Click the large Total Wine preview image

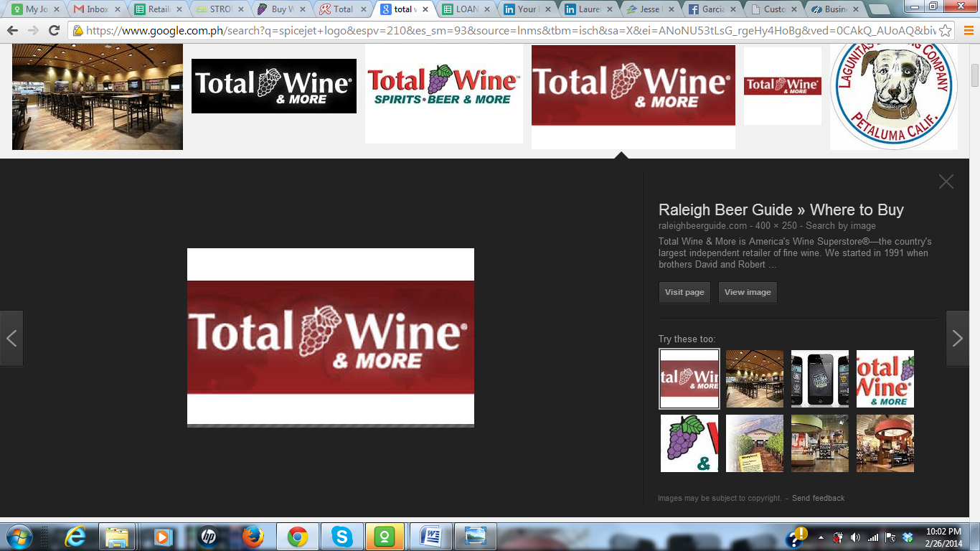coord(331,337)
